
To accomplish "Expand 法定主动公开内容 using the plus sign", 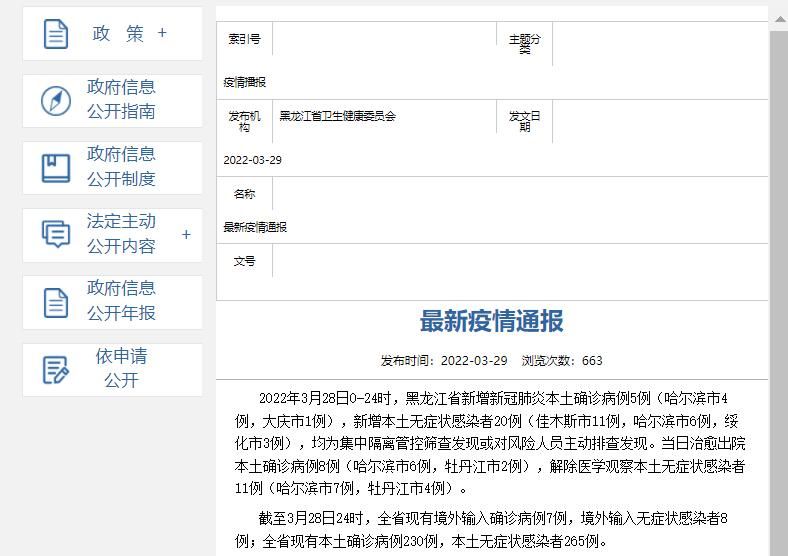I will tap(186, 235).
